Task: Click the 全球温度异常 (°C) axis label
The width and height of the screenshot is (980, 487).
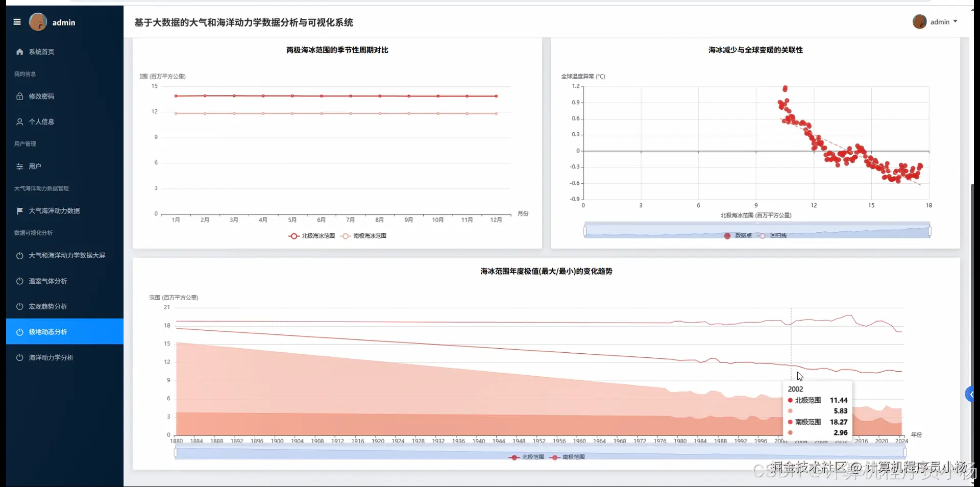Action: click(x=583, y=77)
